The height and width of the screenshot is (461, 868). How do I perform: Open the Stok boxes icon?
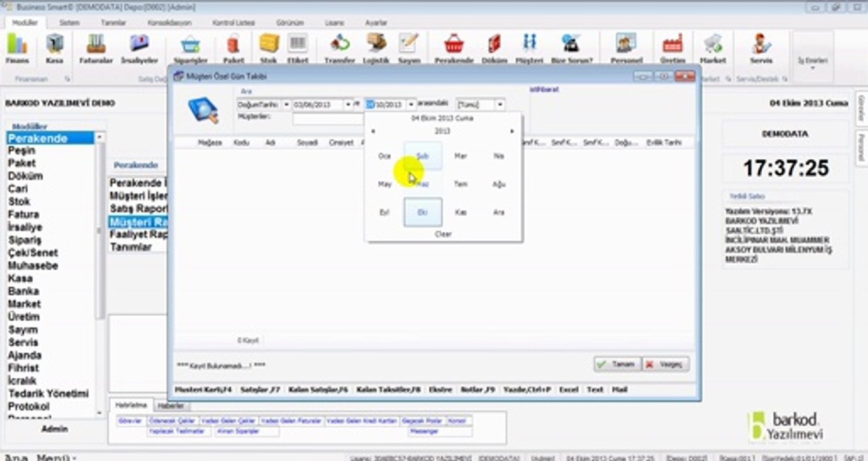pos(268,48)
